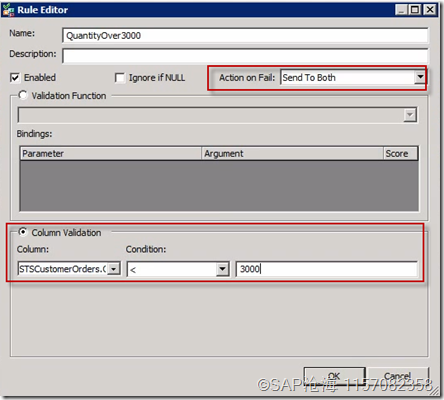Viewport: 444px width, 400px height.
Task: Click the STSCustomerOrders column combo box text
Action: pos(63,269)
